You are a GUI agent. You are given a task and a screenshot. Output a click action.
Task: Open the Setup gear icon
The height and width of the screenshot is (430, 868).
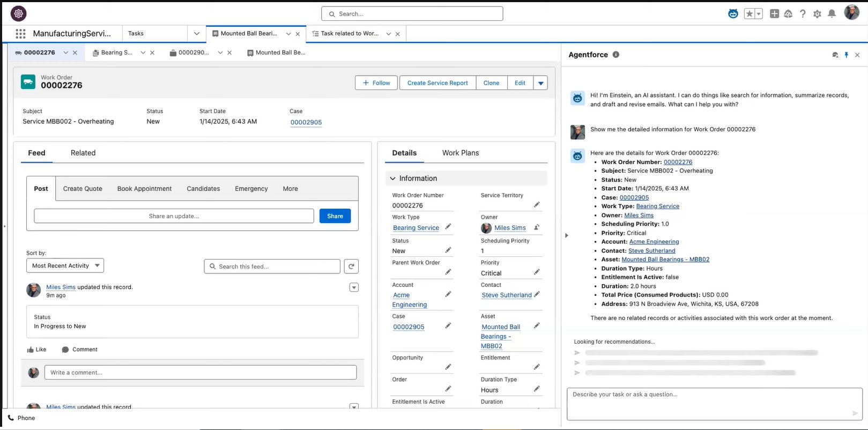[x=817, y=14]
